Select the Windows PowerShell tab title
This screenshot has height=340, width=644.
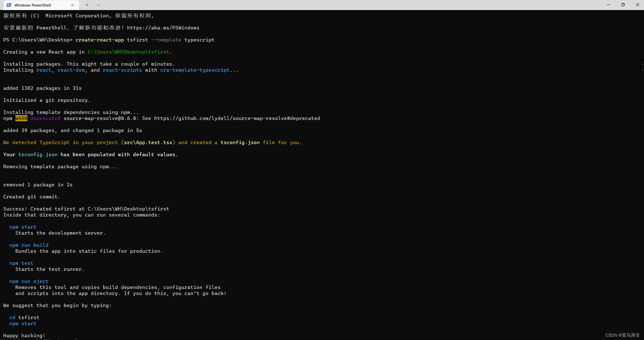[x=33, y=5]
